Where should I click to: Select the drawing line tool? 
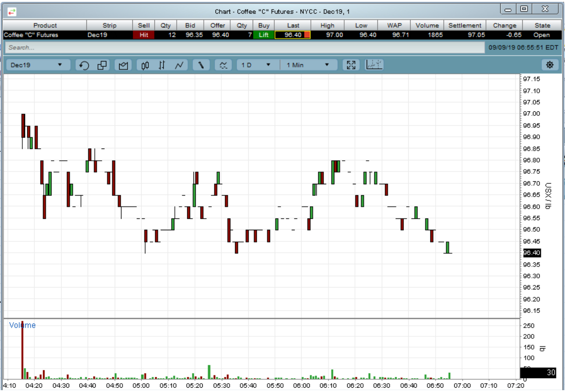201,65
